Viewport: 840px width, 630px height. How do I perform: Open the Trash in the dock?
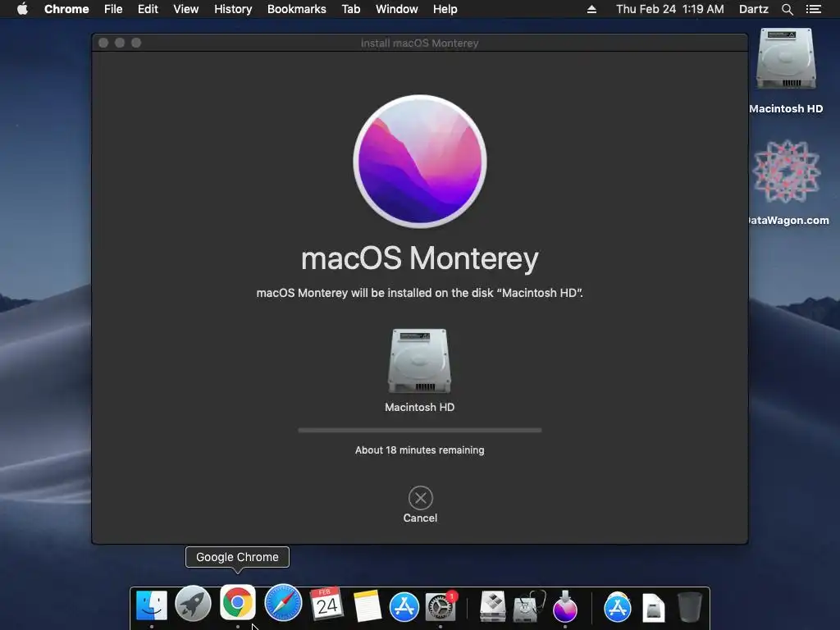pyautogui.click(x=689, y=607)
